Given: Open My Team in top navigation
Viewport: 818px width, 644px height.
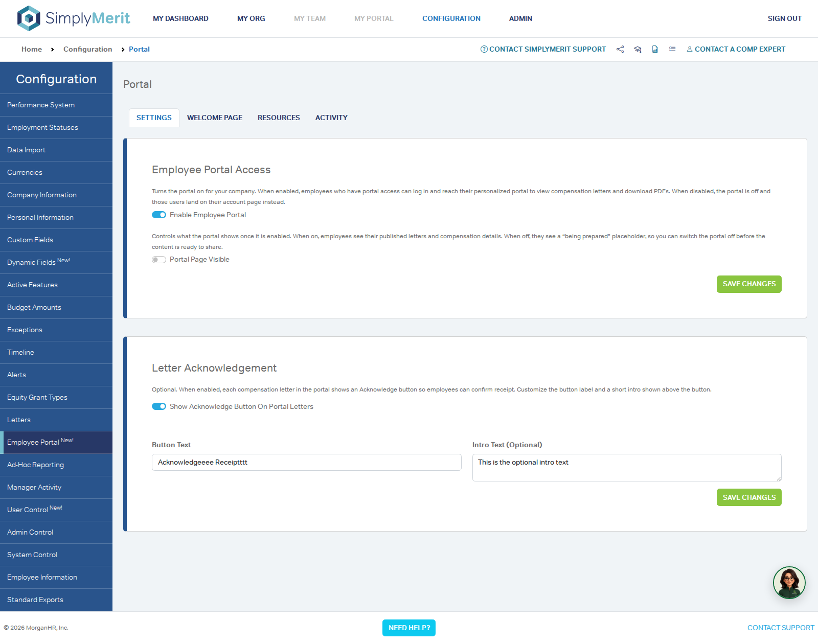Looking at the screenshot, I should [x=310, y=18].
